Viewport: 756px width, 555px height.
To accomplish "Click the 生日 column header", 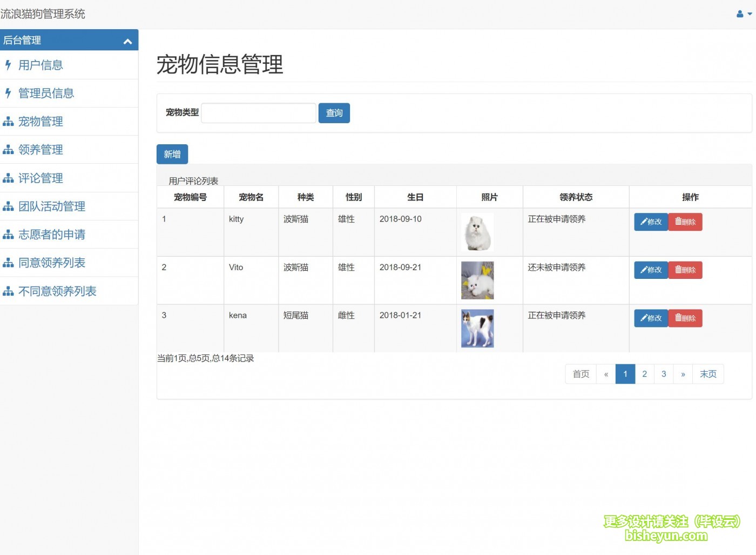I will [x=415, y=197].
